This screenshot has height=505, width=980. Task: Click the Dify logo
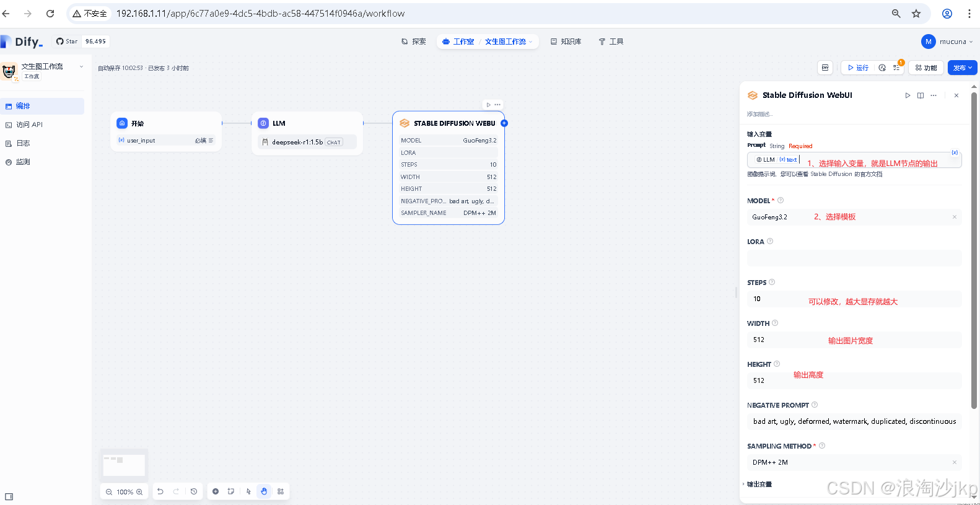(23, 42)
